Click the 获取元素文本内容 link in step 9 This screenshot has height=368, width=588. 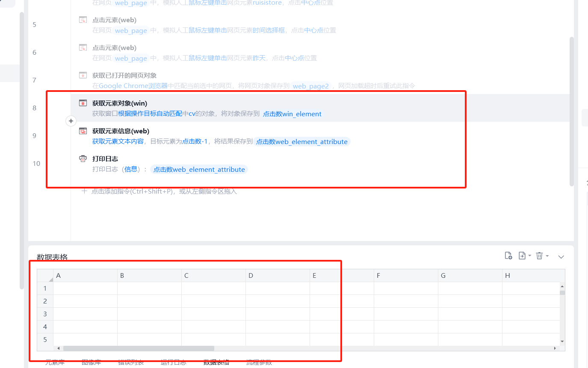click(x=118, y=141)
